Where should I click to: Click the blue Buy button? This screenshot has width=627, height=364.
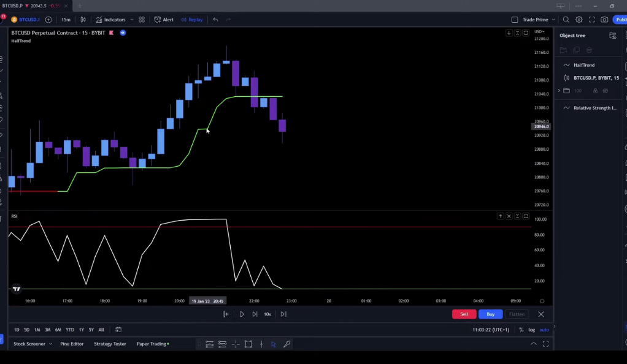[x=490, y=314]
